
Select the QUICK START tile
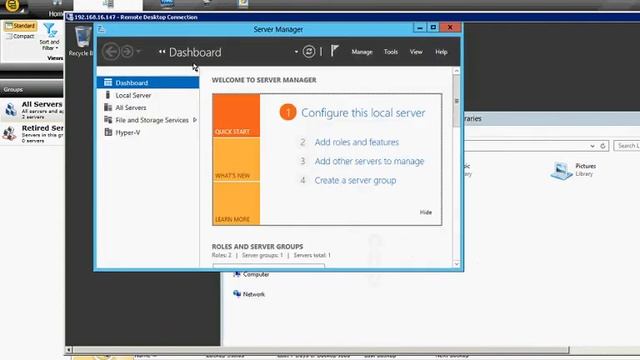236,116
